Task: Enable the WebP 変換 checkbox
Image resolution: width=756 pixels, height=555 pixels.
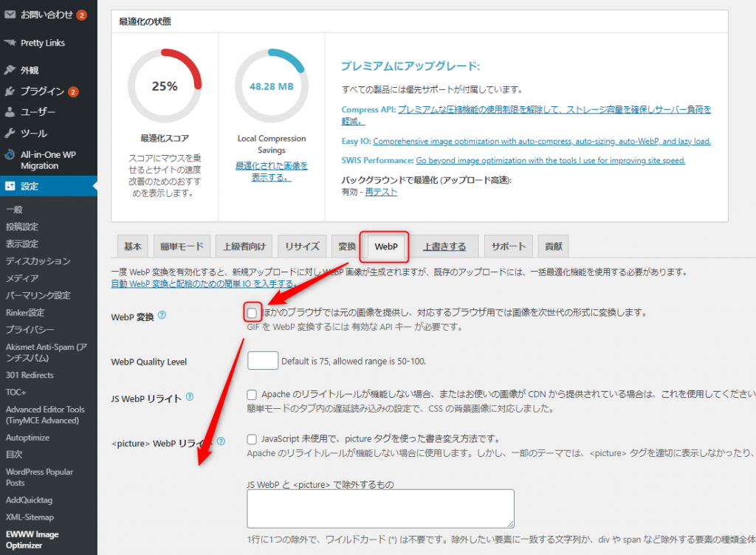Action: tap(252, 311)
